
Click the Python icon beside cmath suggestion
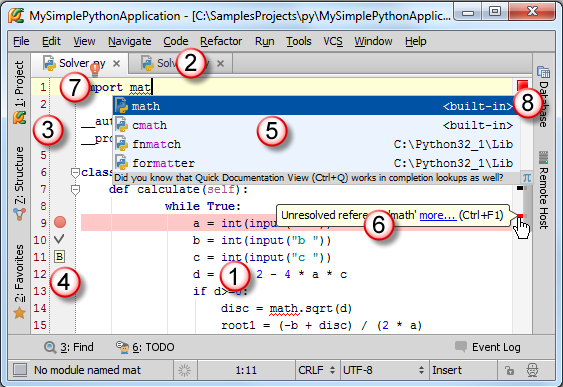121,125
